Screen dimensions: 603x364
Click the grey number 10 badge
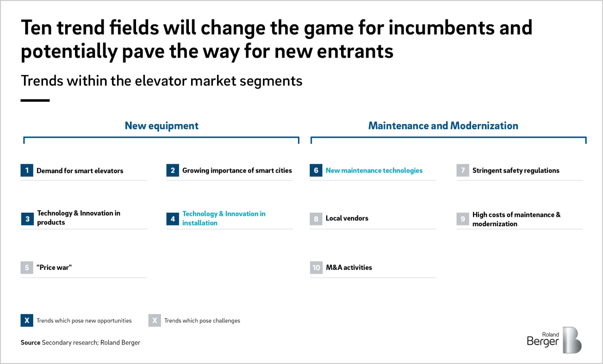click(x=316, y=268)
